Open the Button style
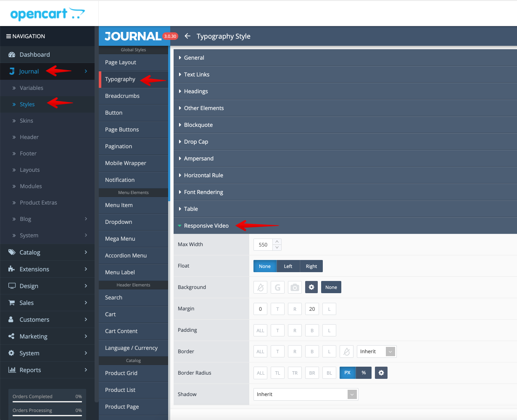 pyautogui.click(x=133, y=113)
